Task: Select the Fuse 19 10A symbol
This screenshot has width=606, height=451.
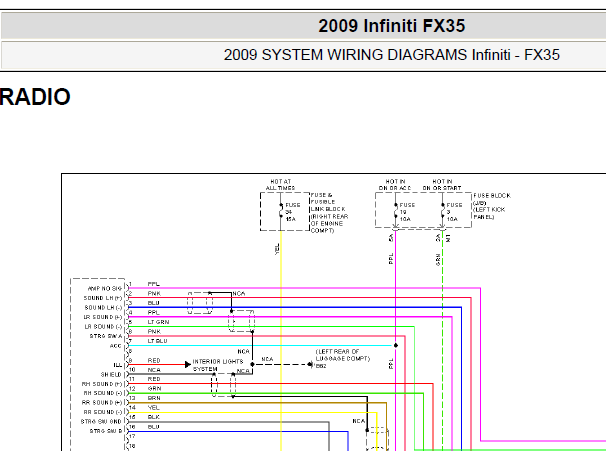Action: [x=396, y=212]
